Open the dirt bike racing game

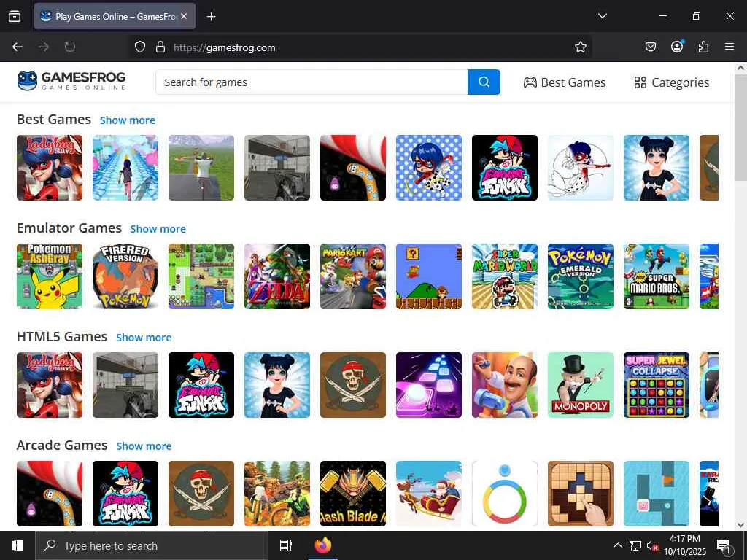276,494
